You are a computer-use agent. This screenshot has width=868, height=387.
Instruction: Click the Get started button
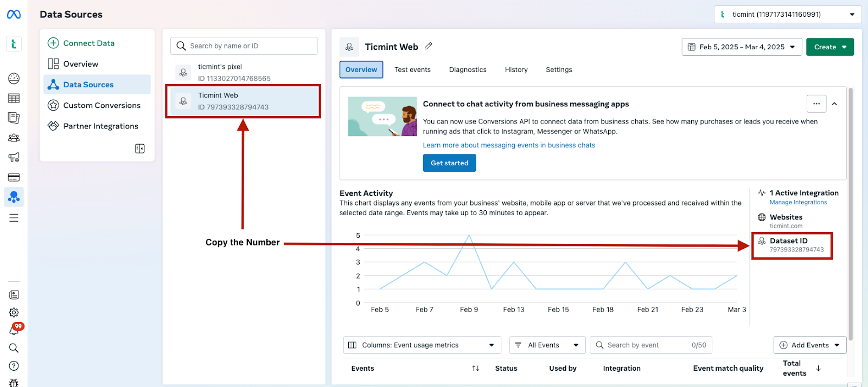coord(449,163)
